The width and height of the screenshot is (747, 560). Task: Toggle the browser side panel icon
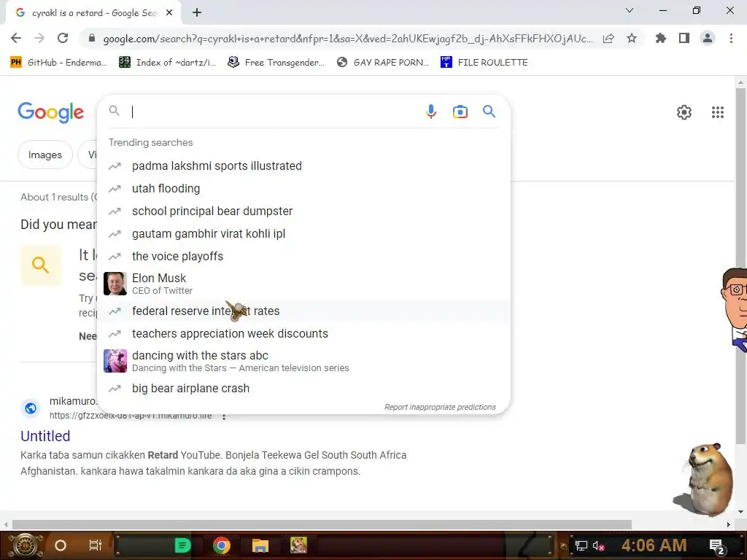[x=684, y=38]
